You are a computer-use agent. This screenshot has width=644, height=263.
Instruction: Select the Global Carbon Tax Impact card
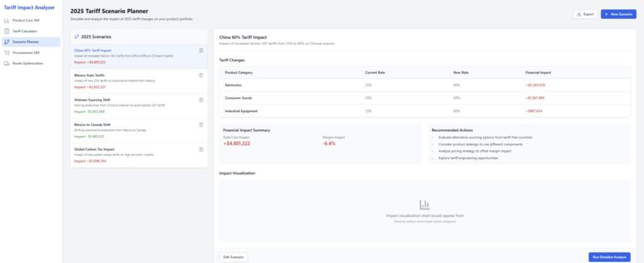132,155
